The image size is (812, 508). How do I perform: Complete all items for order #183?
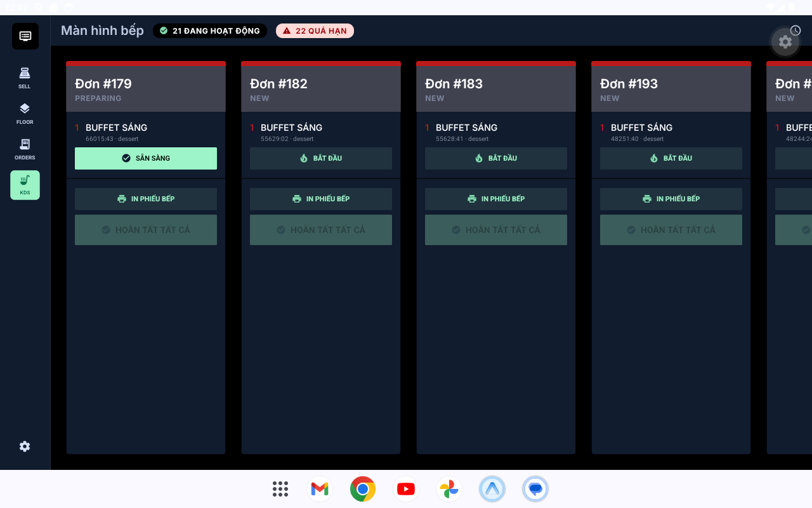click(x=496, y=230)
